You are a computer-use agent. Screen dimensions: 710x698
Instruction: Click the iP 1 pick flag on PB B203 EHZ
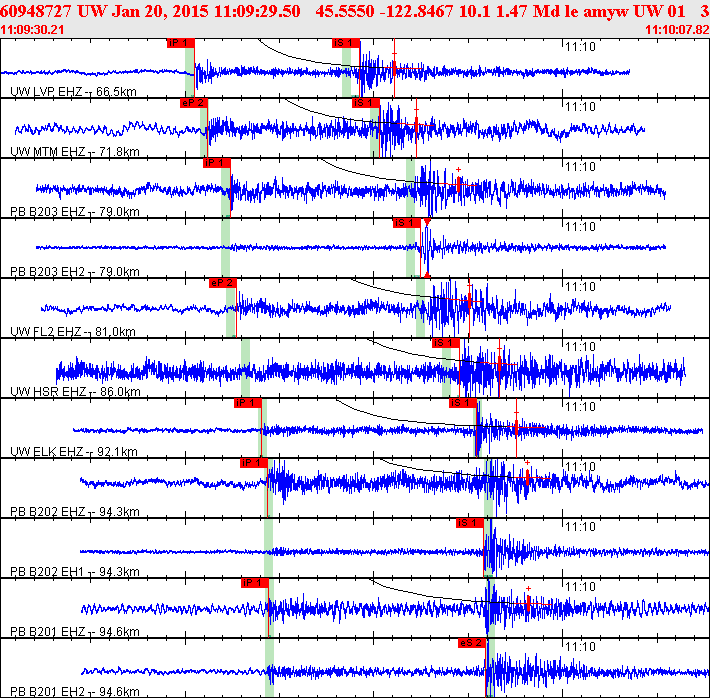click(217, 163)
